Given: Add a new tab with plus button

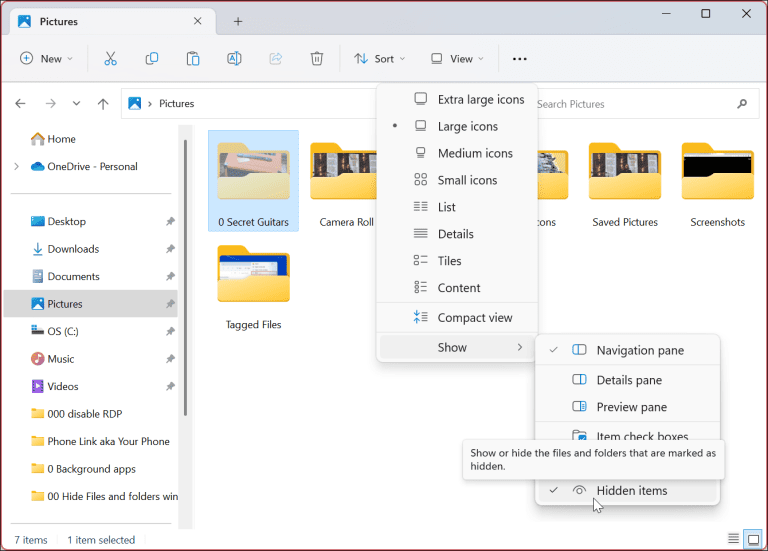Looking at the screenshot, I should tap(238, 21).
